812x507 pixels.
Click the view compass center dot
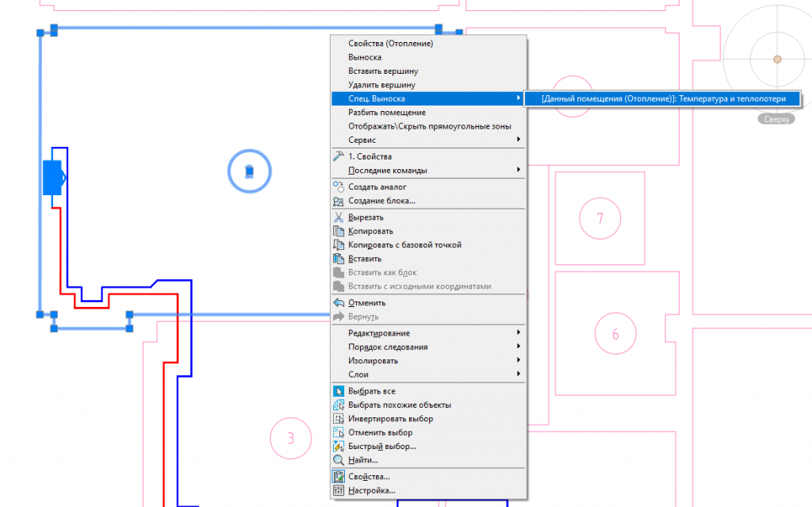(x=777, y=59)
